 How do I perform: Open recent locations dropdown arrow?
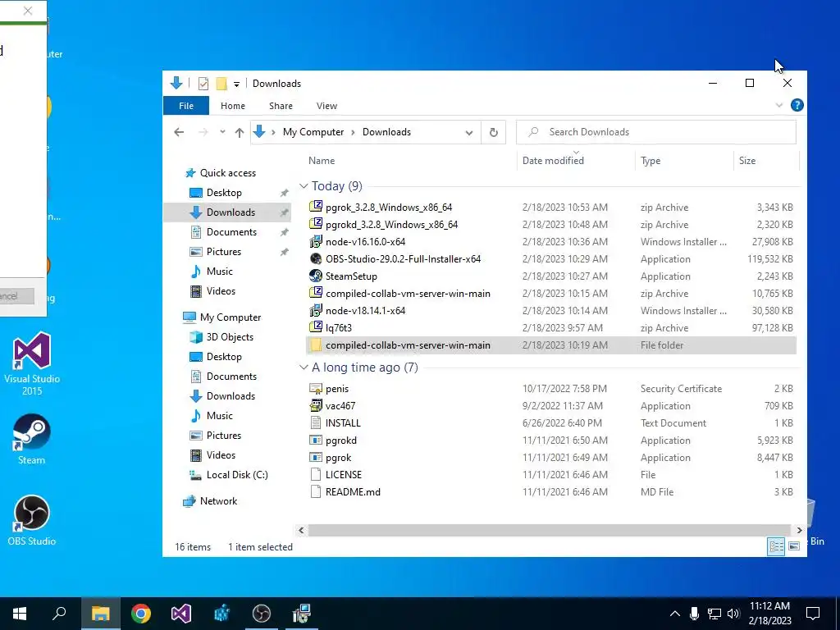pyautogui.click(x=222, y=132)
